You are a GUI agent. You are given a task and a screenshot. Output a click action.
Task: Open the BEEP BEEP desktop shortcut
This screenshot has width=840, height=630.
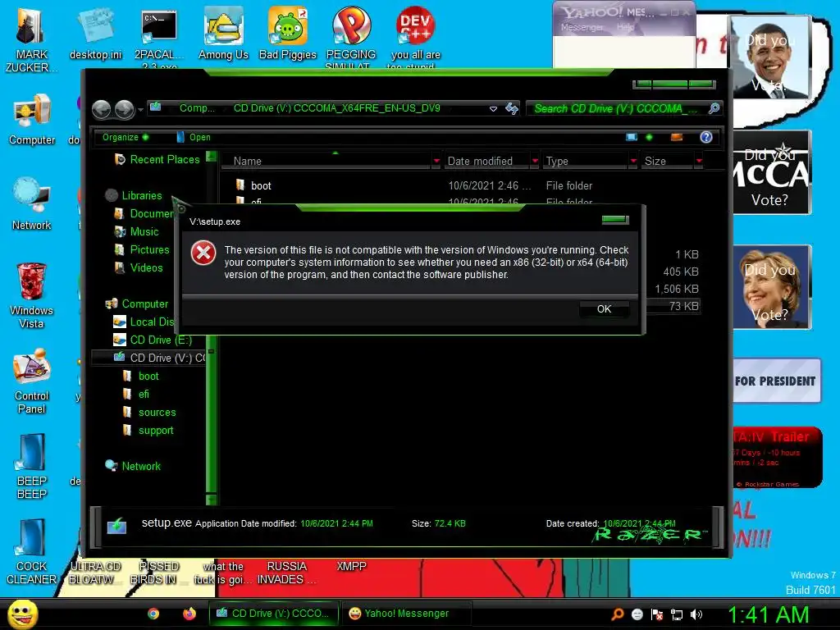point(32,466)
